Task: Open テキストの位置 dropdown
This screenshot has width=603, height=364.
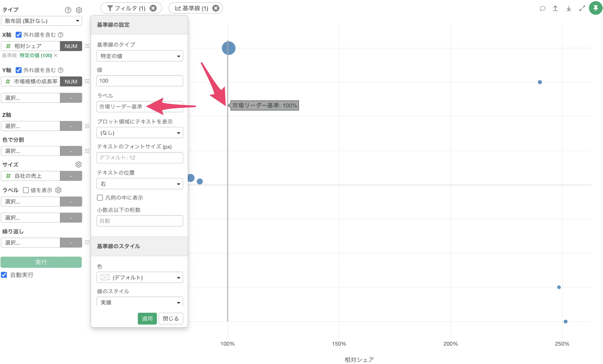Action: tap(139, 184)
